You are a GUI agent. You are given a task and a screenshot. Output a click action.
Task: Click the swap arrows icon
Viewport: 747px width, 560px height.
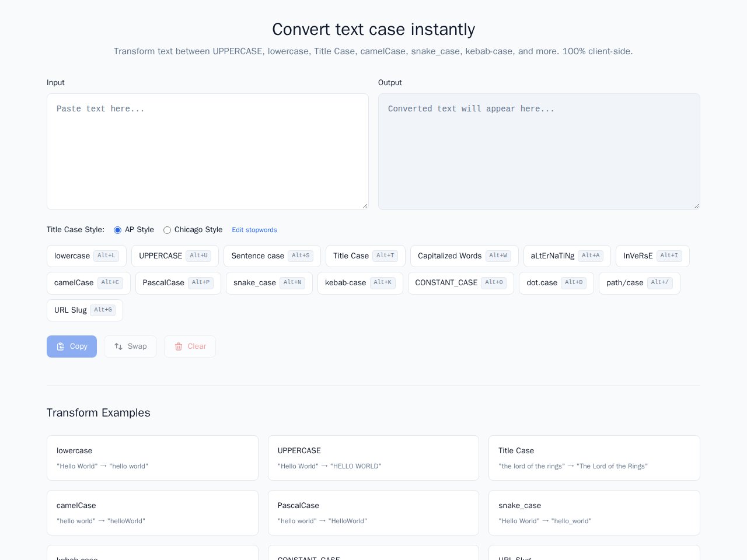pos(118,346)
